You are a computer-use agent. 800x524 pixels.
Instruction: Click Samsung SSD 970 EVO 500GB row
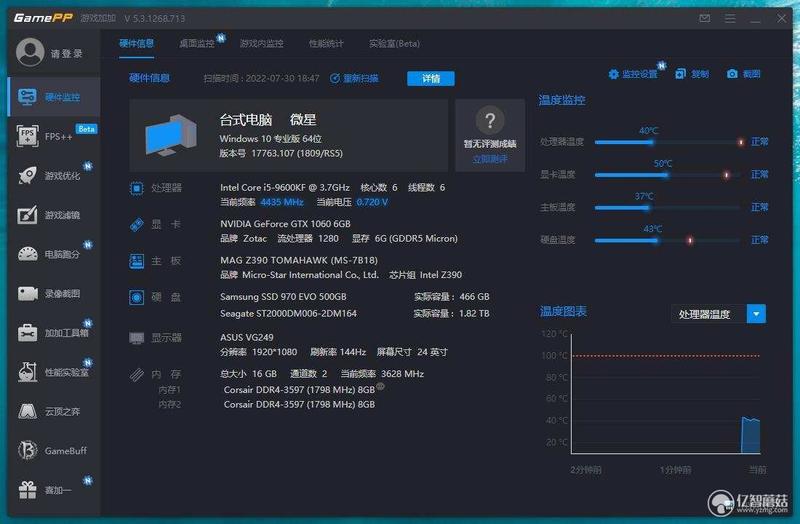pyautogui.click(x=355, y=296)
